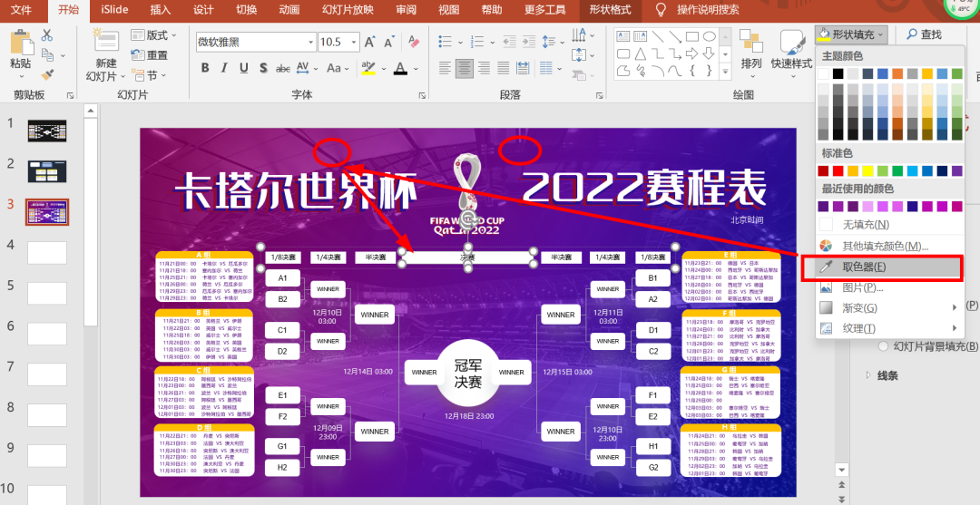This screenshot has width=980, height=505.
Task: Pick the black theme color swatch
Action: click(838, 73)
